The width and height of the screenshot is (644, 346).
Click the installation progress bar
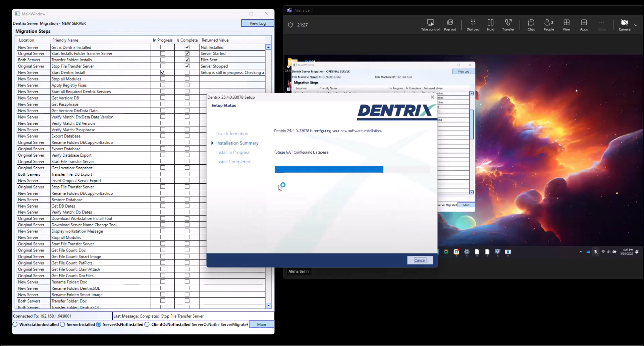[x=352, y=170]
